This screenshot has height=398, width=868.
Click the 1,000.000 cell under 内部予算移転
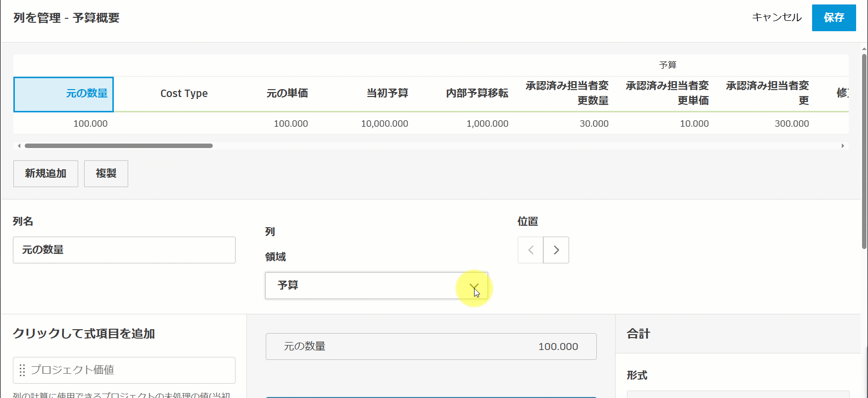[487, 124]
